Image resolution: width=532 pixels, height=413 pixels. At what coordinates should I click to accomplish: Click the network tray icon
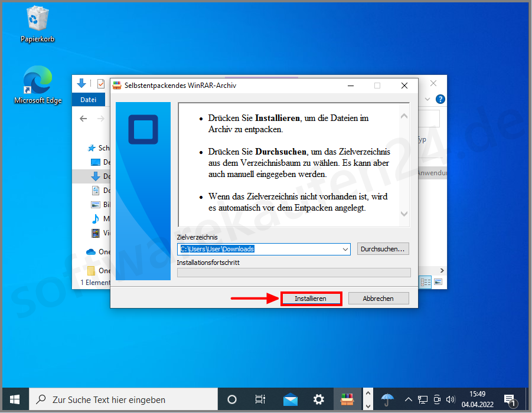pyautogui.click(x=423, y=400)
